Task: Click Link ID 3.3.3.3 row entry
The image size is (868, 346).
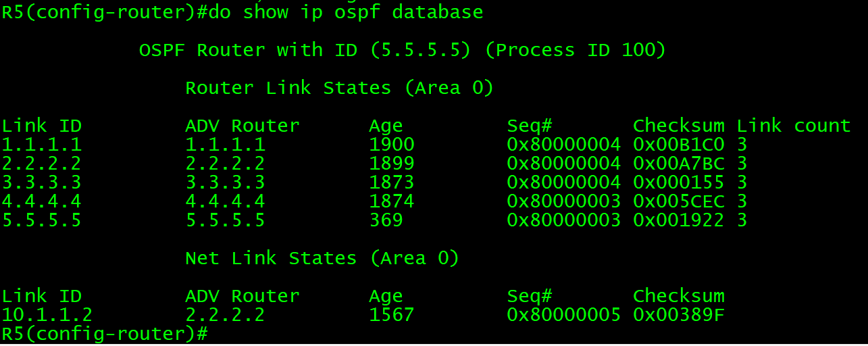Action: (x=41, y=182)
